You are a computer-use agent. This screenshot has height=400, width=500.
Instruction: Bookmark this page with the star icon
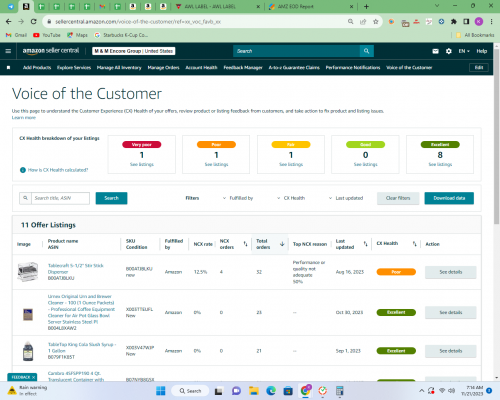[x=376, y=22]
